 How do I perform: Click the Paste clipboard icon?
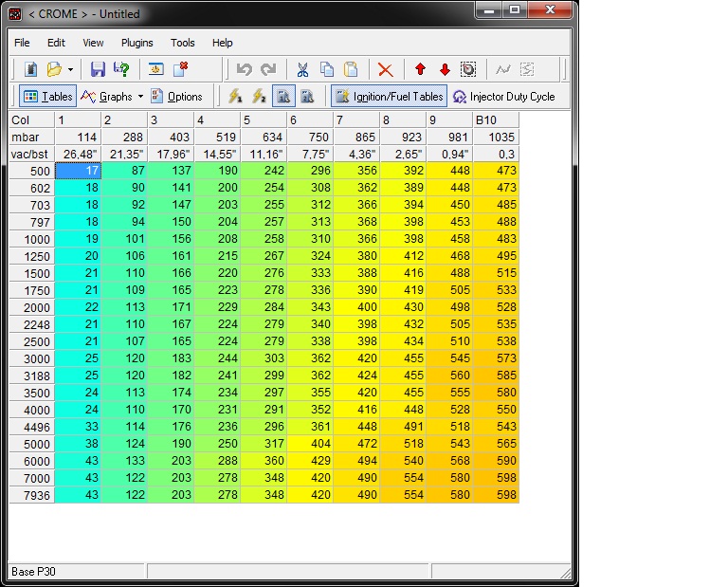coord(351,69)
